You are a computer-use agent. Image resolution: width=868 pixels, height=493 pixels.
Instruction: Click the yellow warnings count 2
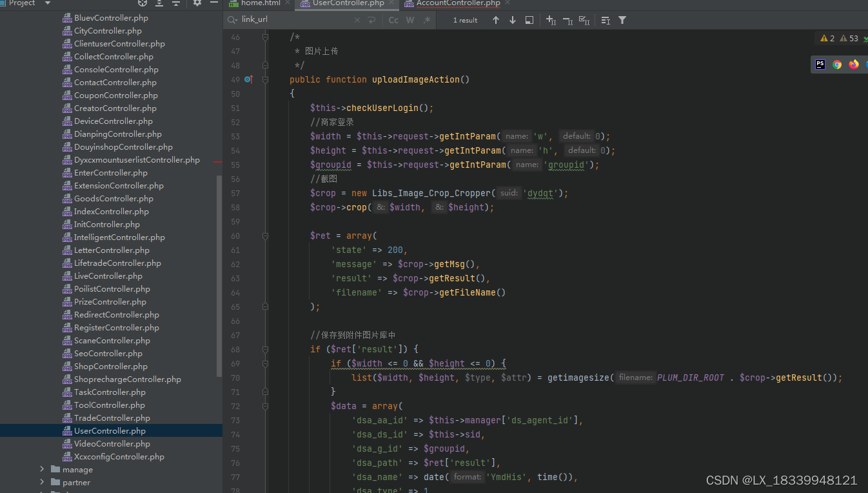[x=827, y=38]
